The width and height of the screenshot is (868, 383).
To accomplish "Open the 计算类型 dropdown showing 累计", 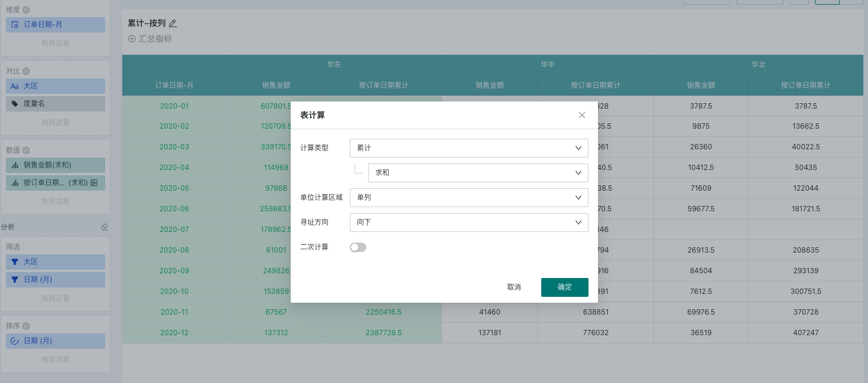I will 469,148.
